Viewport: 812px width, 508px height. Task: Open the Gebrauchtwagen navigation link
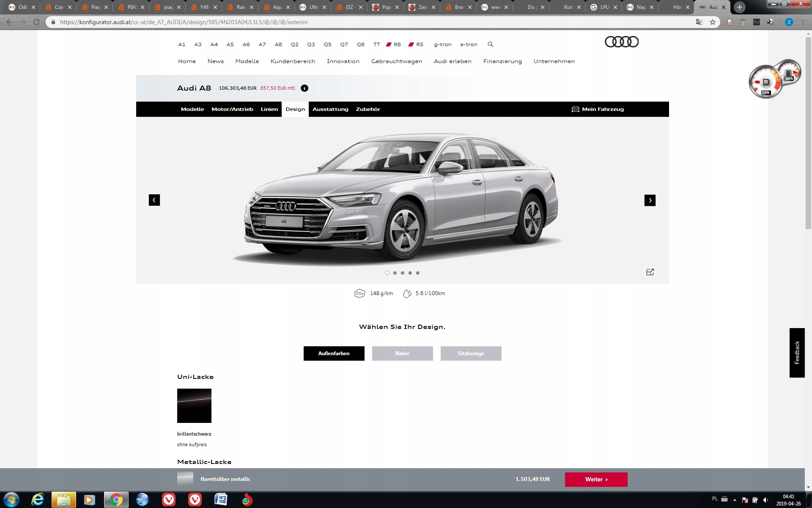397,61
